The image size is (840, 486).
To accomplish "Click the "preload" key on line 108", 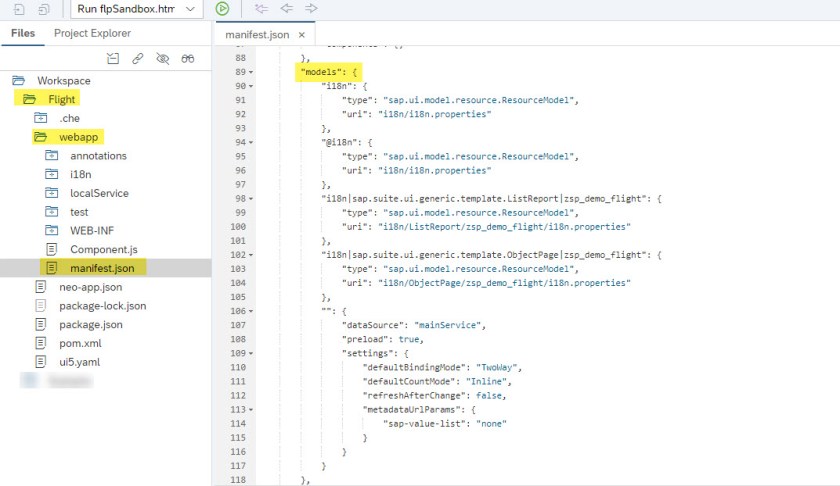I will [x=365, y=339].
